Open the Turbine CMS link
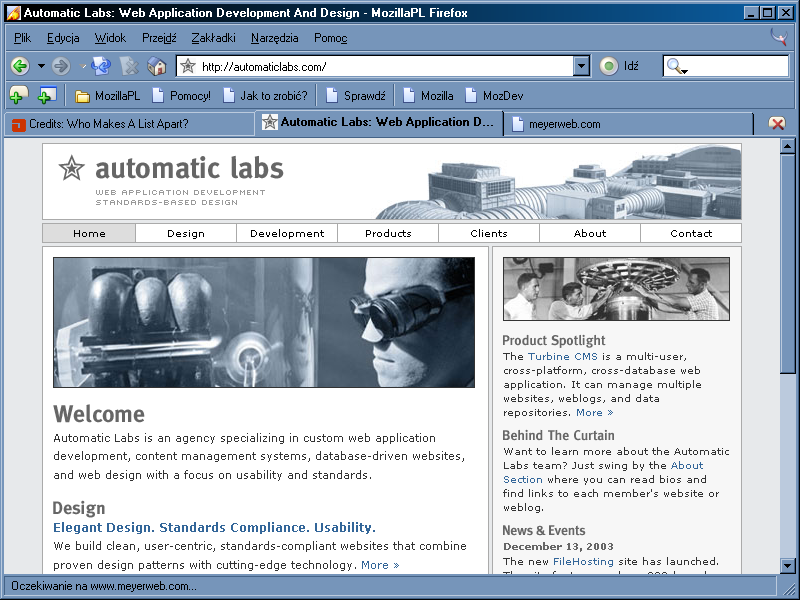The width and height of the screenshot is (800, 600). pos(562,356)
